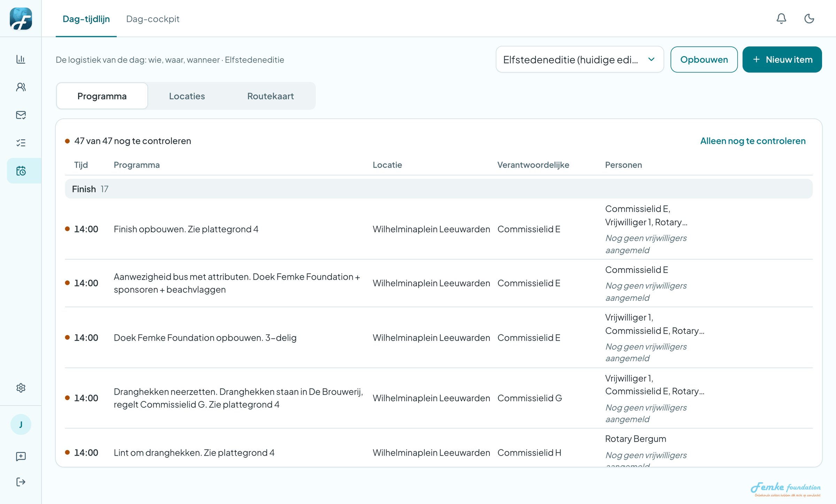Open the checklist tasks sidebar icon
The width and height of the screenshot is (836, 504).
(21, 143)
